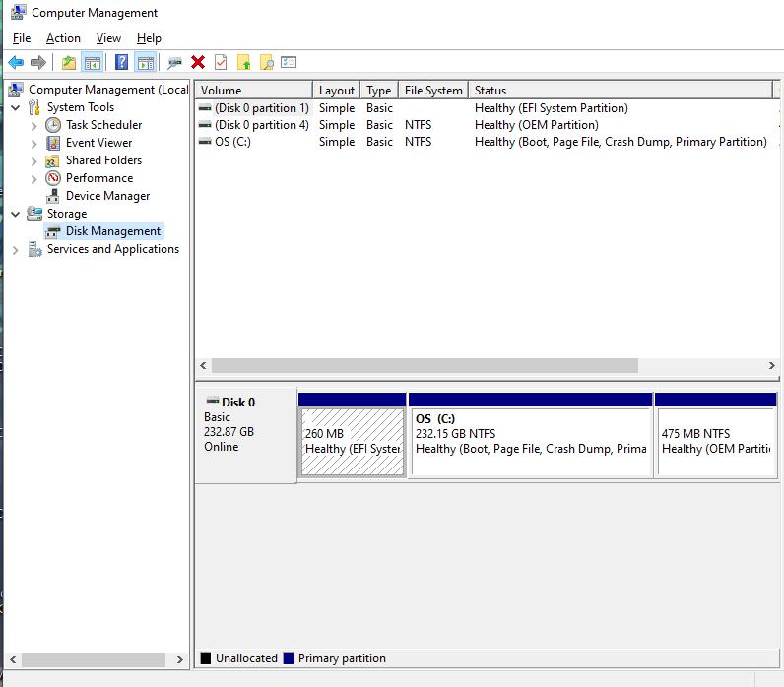784x687 pixels.
Task: Click the Up one level folder icon
Action: point(69,62)
